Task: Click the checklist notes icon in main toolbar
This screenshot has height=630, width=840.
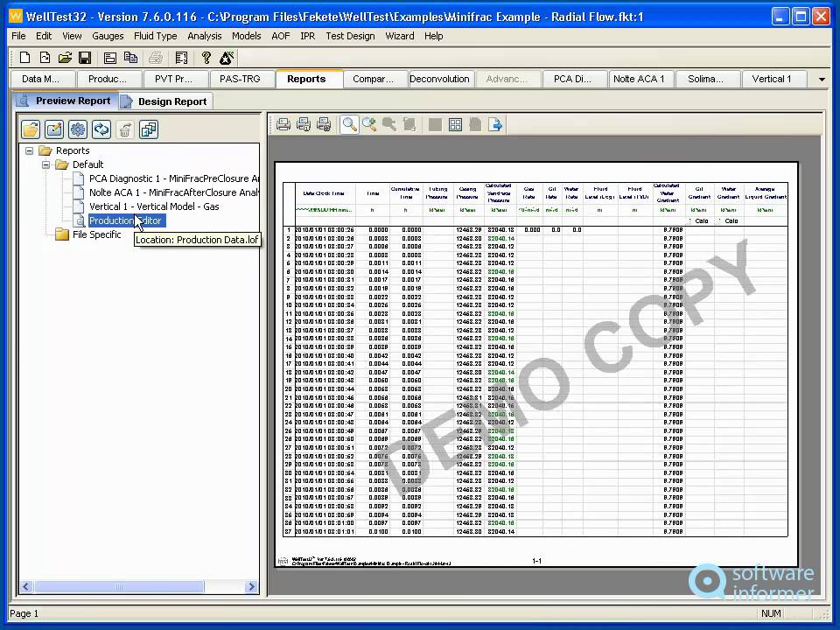Action: click(x=182, y=58)
